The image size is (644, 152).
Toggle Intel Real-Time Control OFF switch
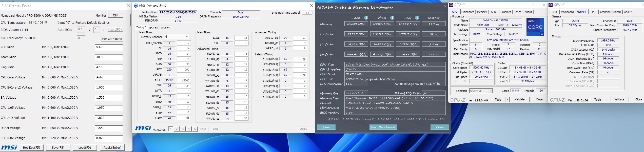pos(307,13)
